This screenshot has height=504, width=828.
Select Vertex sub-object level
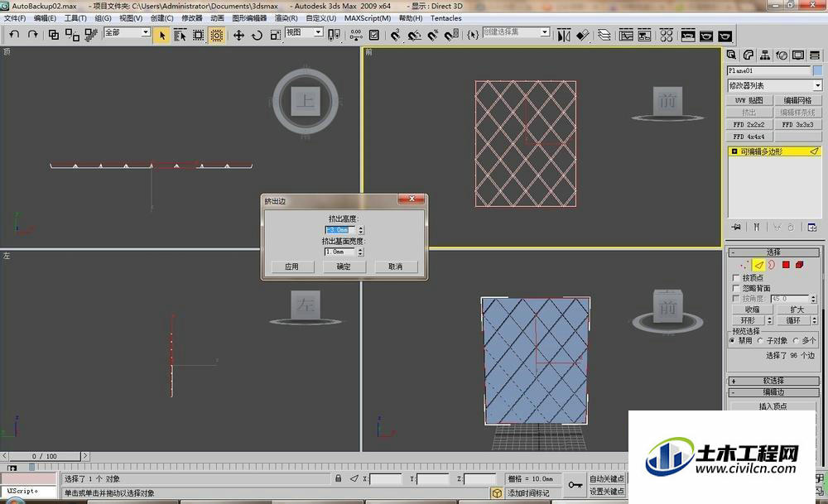[744, 265]
